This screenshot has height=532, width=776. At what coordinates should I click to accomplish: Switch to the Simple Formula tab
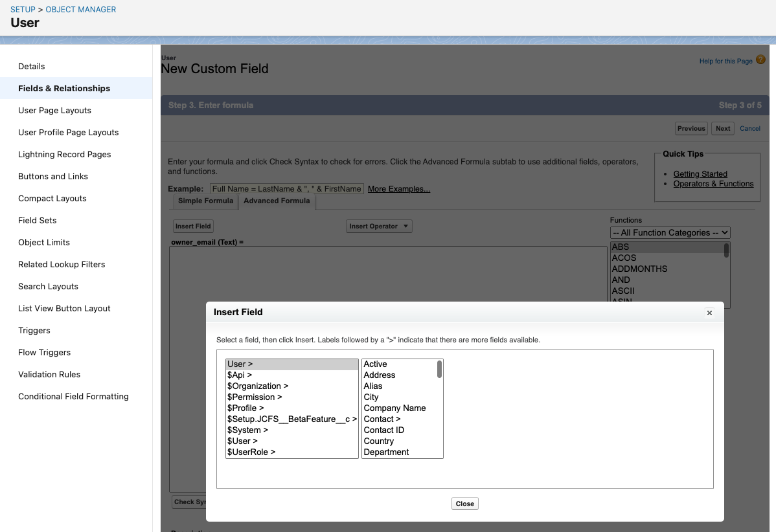(205, 201)
